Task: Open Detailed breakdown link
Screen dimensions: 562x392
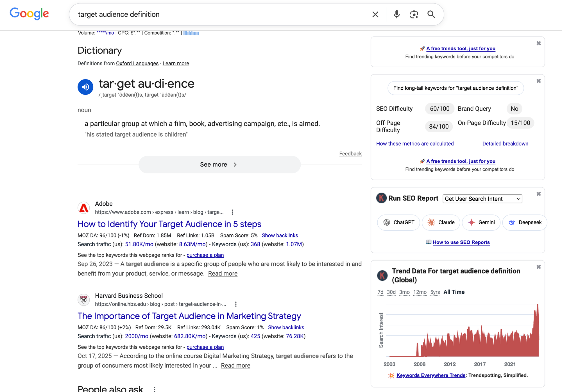Action: [505, 144]
